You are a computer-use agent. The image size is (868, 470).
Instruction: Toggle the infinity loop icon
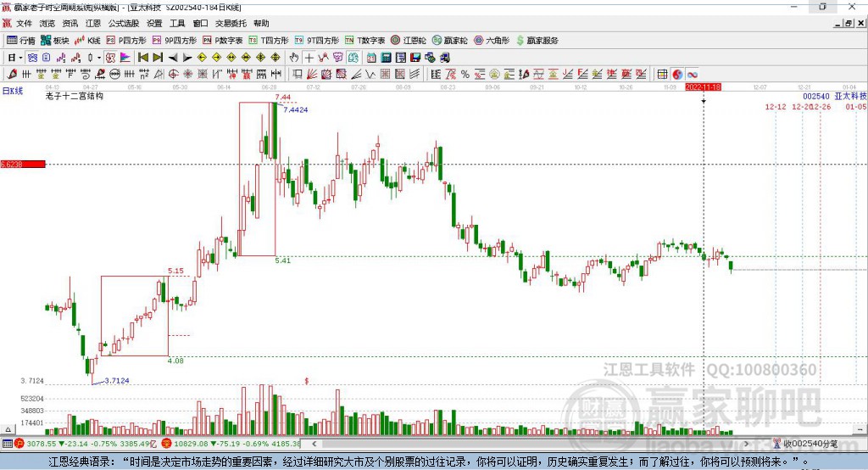coord(692,75)
